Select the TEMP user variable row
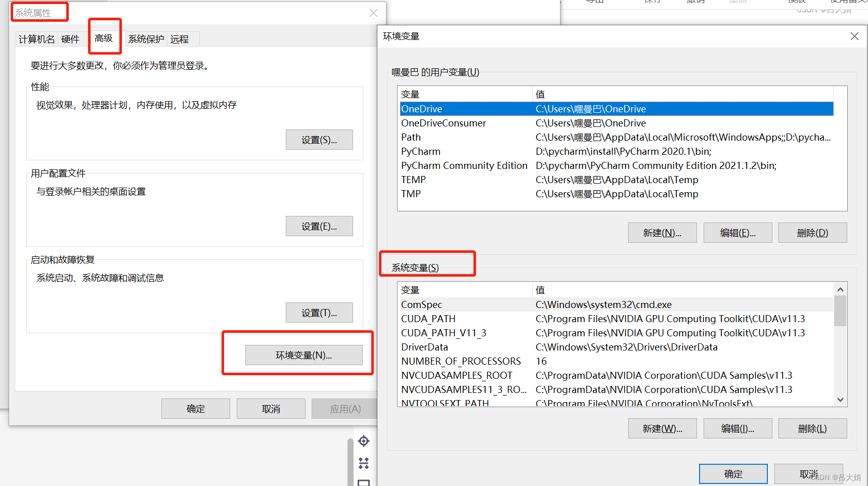The width and height of the screenshot is (868, 486). click(x=616, y=180)
